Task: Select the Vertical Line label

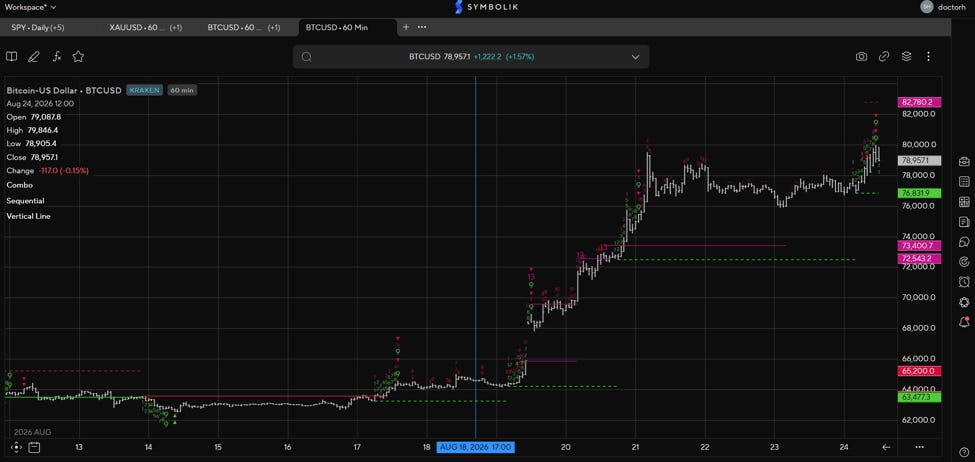Action: pos(29,216)
